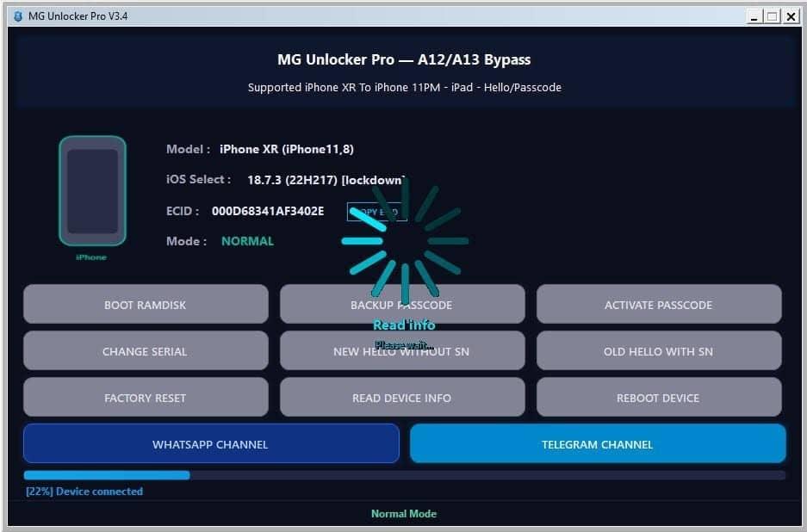Open the WHATSAPP CHANNEL link
Image resolution: width=807 pixels, height=532 pixels.
(x=211, y=444)
